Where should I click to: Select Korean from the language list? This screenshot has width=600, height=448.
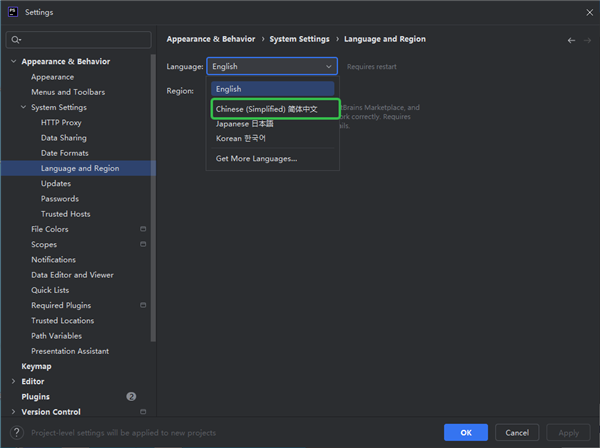[241, 139]
